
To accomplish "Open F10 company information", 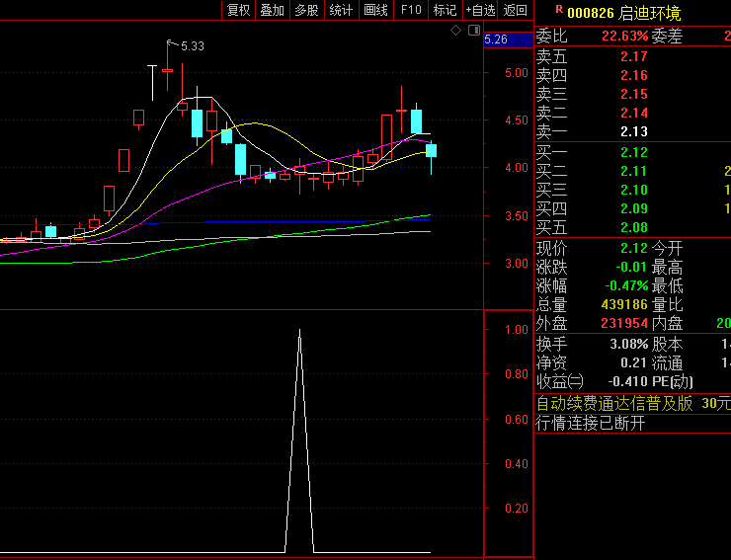I will pos(410,10).
